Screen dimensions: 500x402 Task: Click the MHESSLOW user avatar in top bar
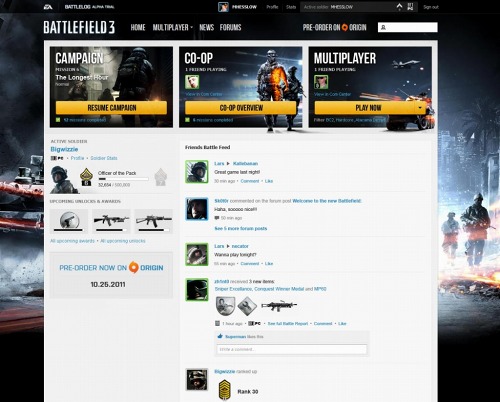(223, 7)
